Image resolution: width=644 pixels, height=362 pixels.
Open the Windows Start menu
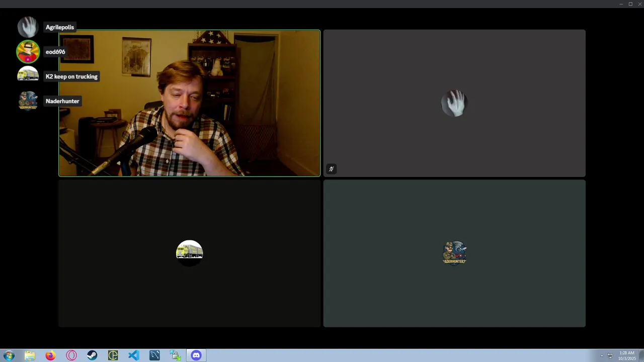pos(9,355)
